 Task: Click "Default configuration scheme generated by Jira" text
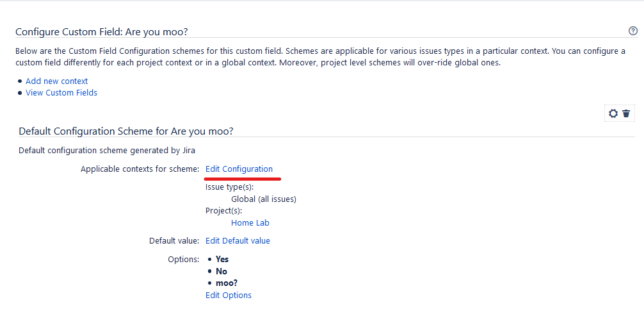coord(107,150)
